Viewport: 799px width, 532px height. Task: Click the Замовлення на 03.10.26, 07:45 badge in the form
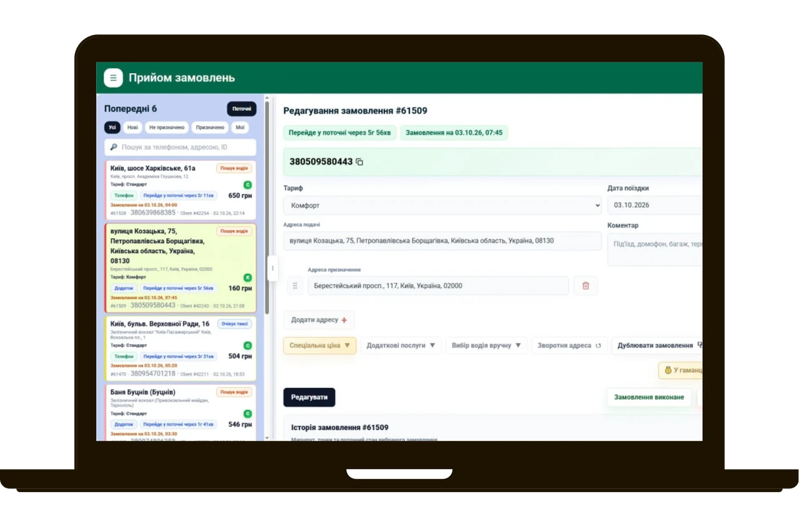pyautogui.click(x=454, y=133)
